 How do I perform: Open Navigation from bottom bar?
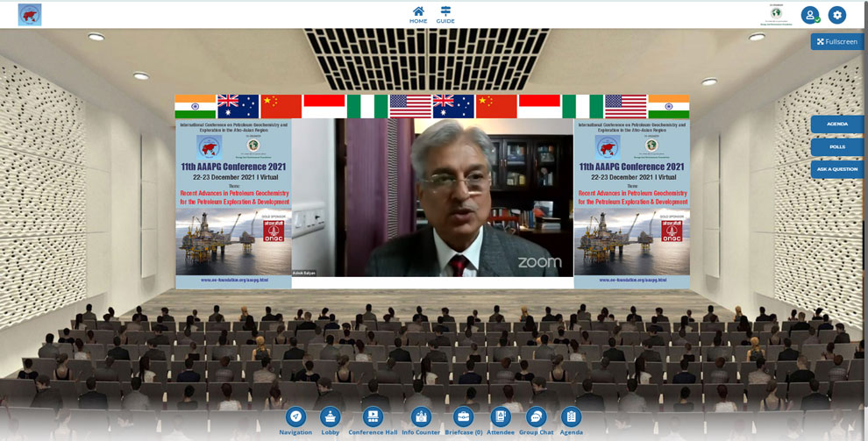(295, 422)
